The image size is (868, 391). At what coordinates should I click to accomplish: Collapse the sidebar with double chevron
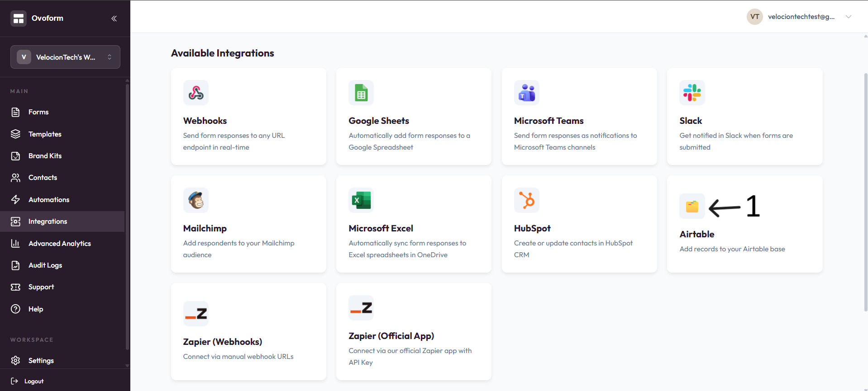click(114, 19)
